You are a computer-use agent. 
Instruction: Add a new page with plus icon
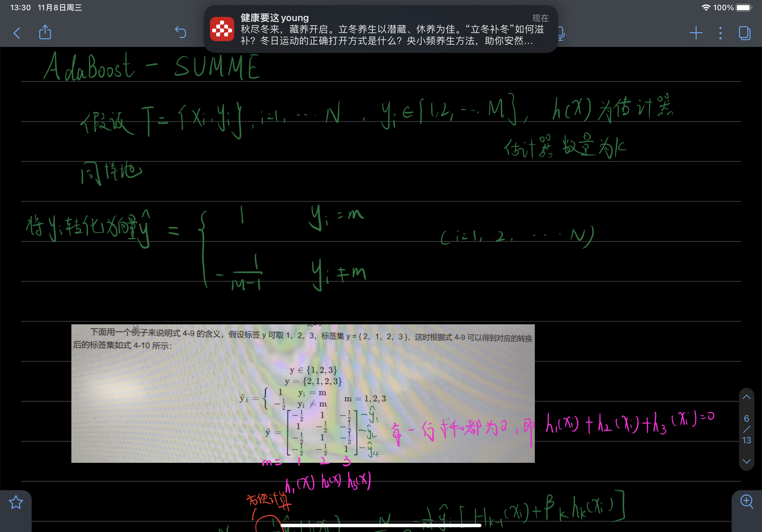pos(696,33)
